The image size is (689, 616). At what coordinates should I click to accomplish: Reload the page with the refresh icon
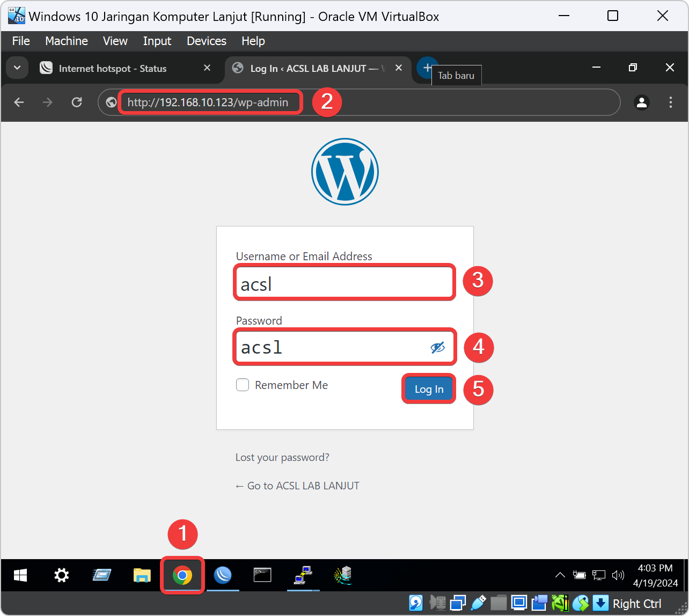click(77, 102)
